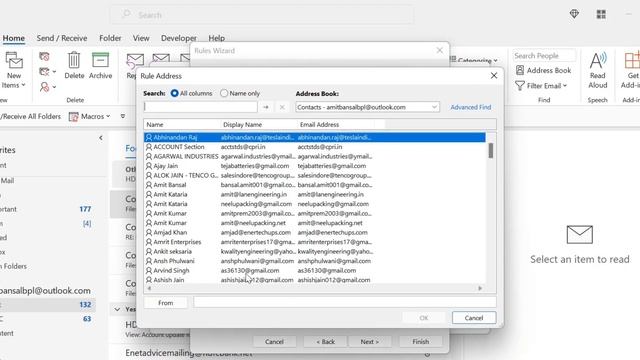The width and height of the screenshot is (640, 360).
Task: Click the Next button in Rules Wizard
Action: (370, 342)
